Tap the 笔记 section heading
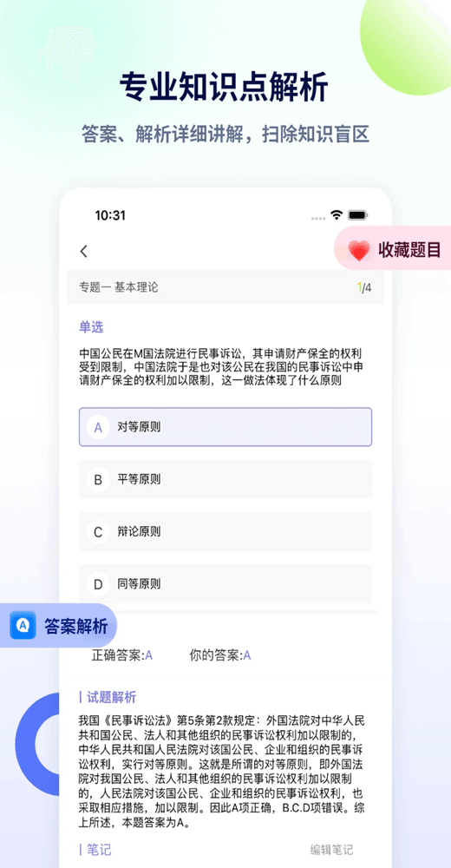The width and height of the screenshot is (451, 868). [95, 850]
